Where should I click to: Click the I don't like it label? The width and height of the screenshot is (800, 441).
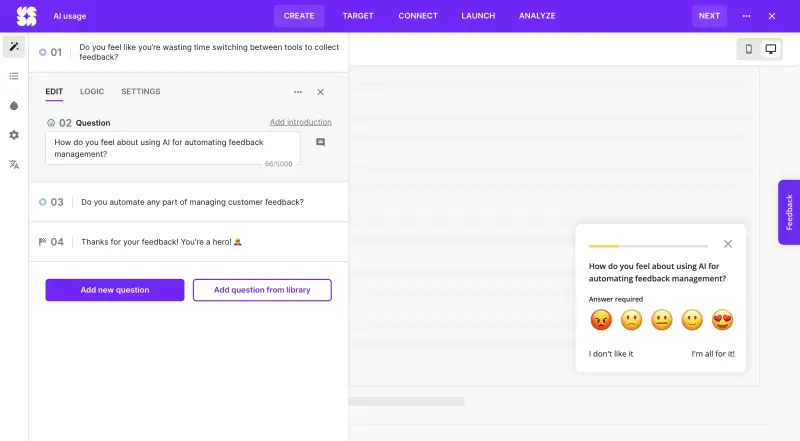[611, 354]
